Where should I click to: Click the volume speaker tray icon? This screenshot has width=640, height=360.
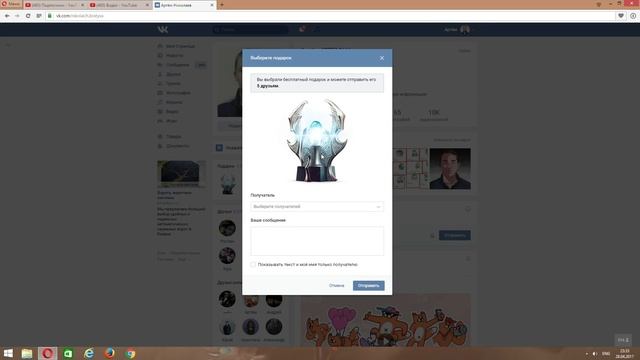pos(595,354)
